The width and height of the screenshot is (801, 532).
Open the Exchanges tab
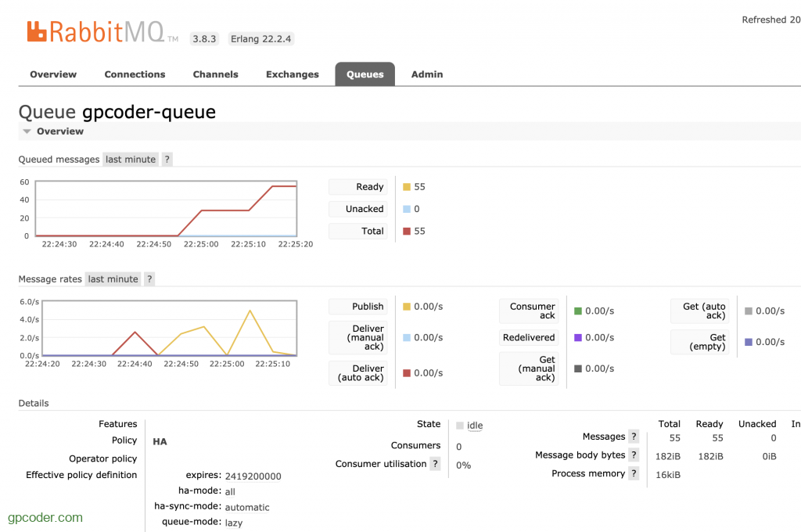[x=292, y=74]
